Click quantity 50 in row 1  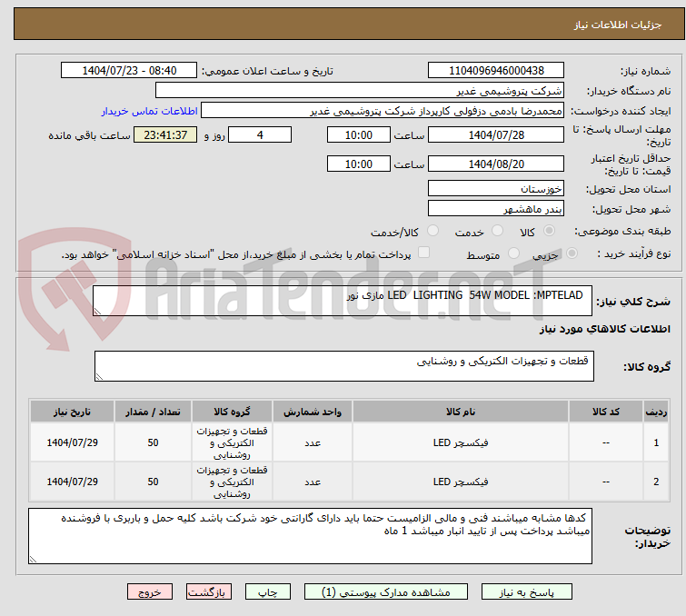153,442
